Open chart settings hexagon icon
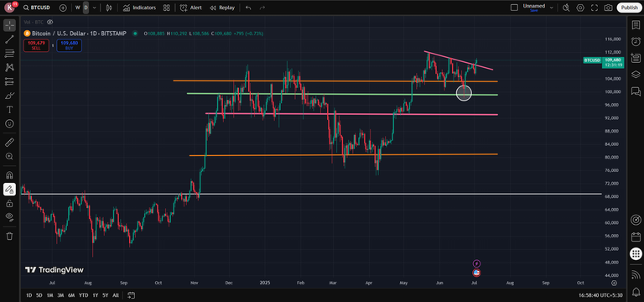Viewport: 644px width, 302px height. pyautogui.click(x=580, y=8)
